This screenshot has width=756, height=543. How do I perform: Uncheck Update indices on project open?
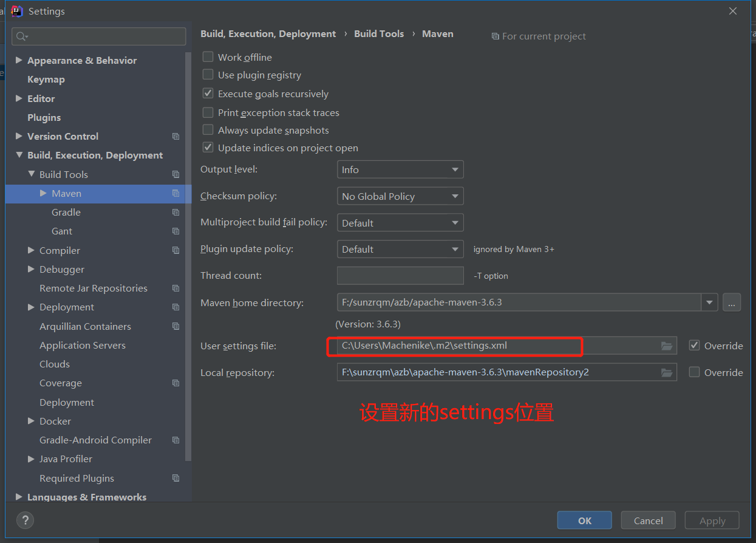point(208,148)
